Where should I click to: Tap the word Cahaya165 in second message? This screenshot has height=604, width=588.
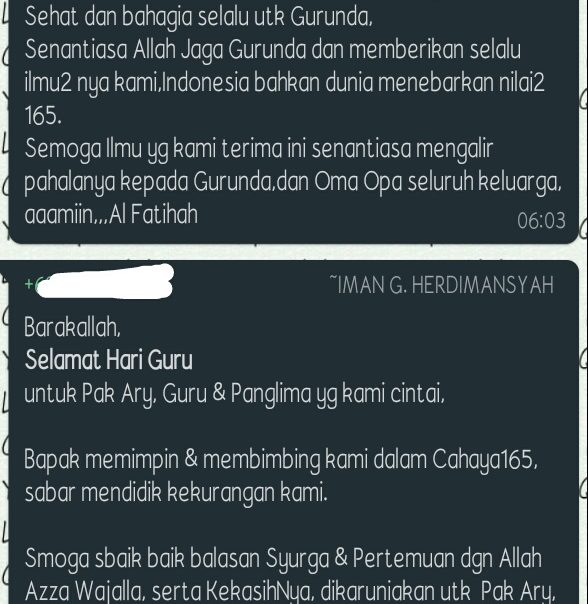click(484, 460)
